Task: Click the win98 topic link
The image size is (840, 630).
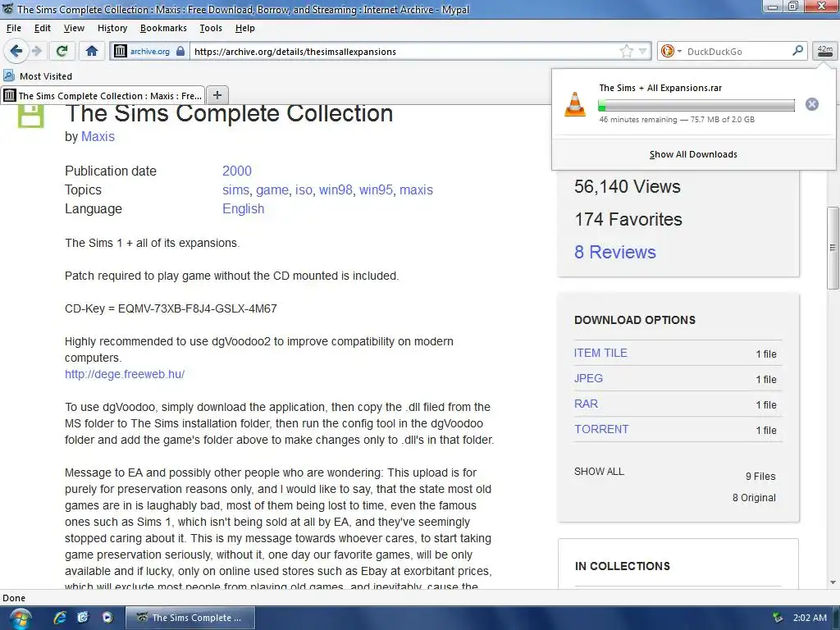Action: tap(336, 189)
